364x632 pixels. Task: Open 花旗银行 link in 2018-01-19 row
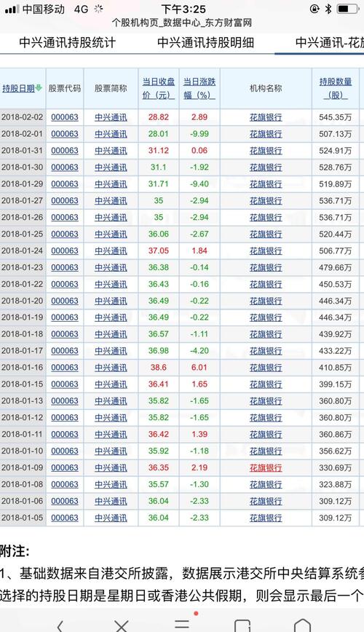click(266, 317)
